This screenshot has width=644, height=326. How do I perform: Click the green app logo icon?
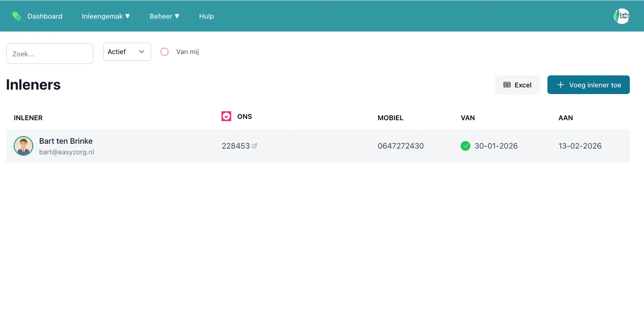17,16
